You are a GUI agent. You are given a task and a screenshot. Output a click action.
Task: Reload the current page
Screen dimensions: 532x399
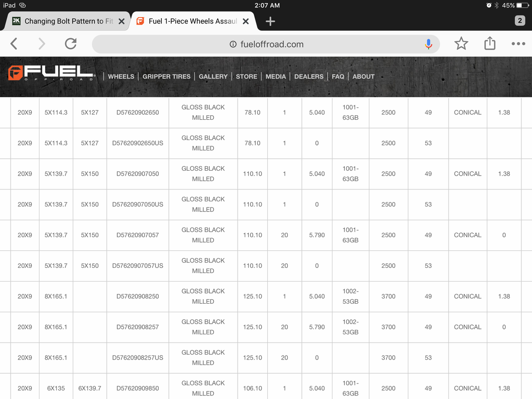pyautogui.click(x=70, y=43)
